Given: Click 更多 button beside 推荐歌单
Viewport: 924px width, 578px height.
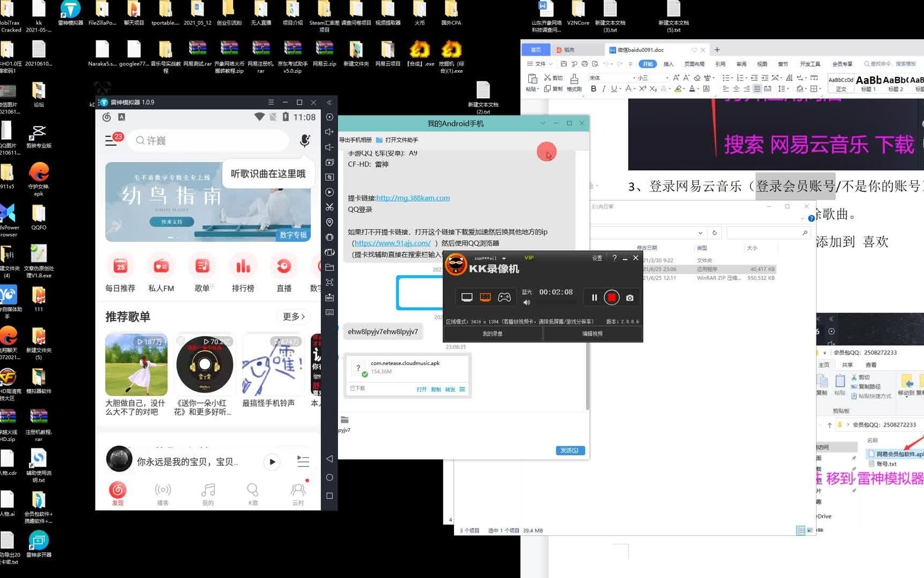Looking at the screenshot, I should (294, 316).
